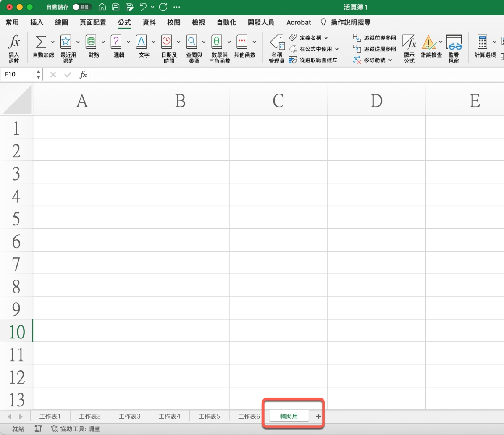This screenshot has height=435, width=504.
Task: Expand the 錯誤檢查 dropdown arrow
Action: [441, 42]
